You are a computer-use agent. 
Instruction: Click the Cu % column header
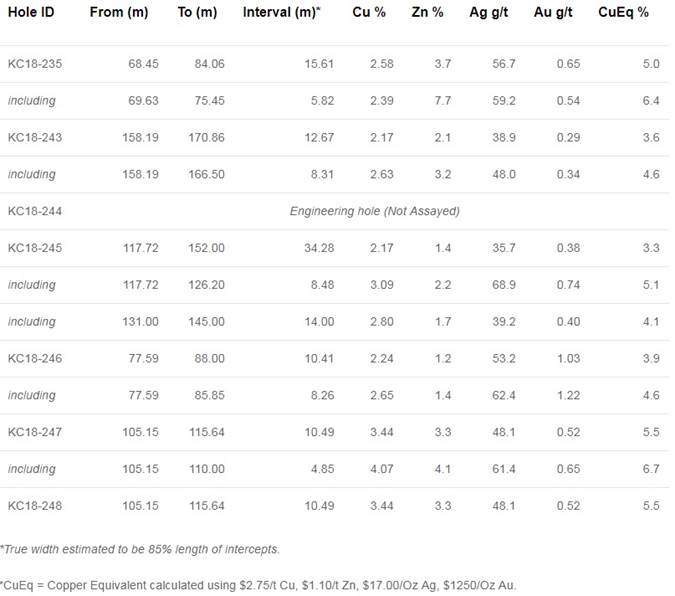(x=369, y=12)
